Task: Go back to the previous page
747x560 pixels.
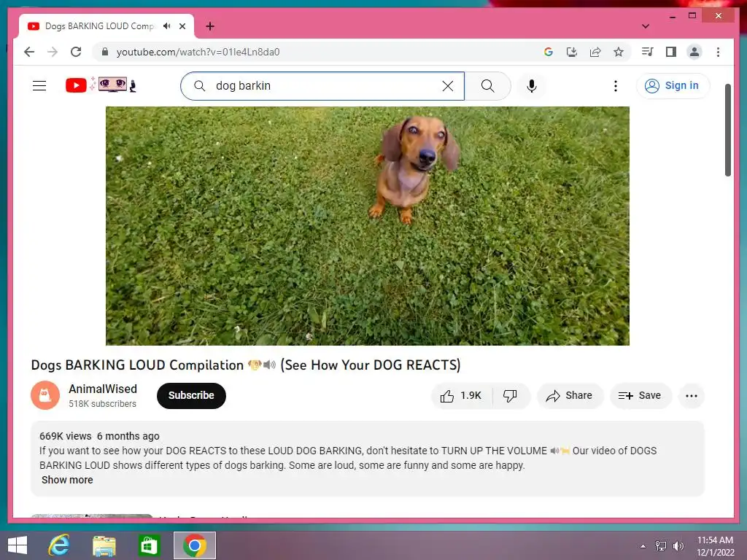Action: coord(29,52)
